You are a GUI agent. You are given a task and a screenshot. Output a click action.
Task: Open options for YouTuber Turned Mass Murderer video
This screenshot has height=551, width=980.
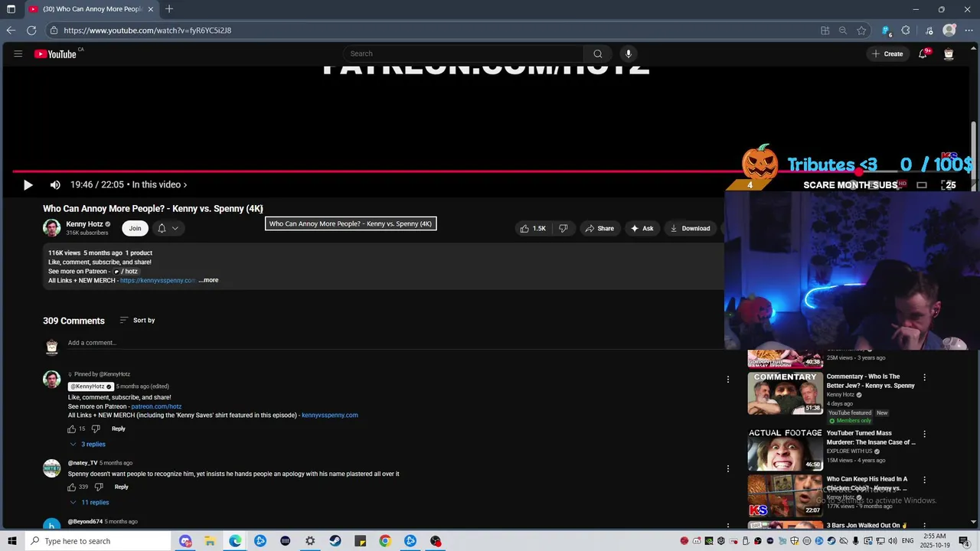924,434
